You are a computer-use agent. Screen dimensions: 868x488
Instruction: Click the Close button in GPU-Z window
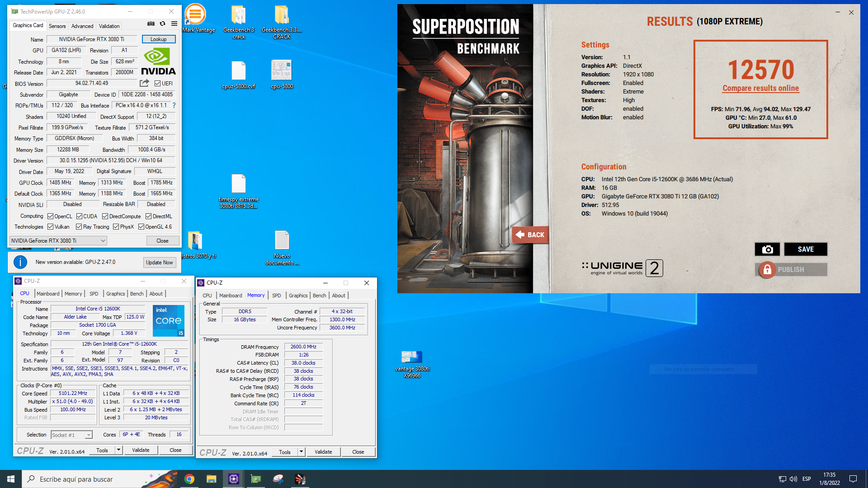tap(162, 241)
